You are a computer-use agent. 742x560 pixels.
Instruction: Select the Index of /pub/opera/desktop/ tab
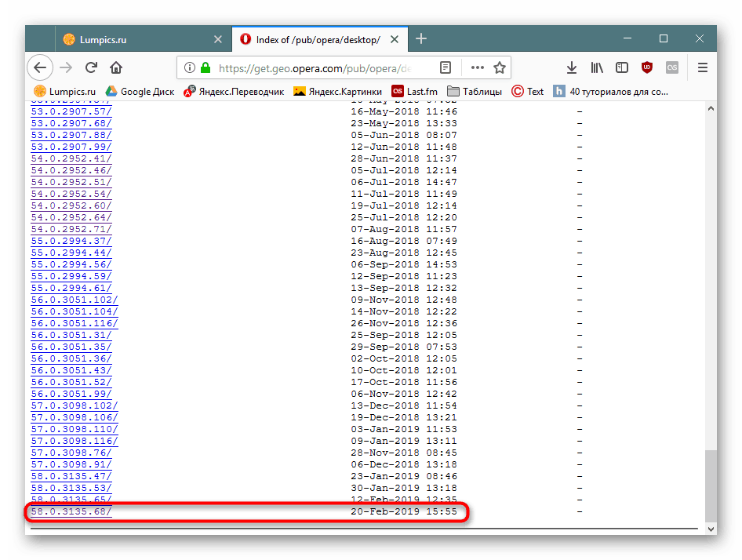320,39
